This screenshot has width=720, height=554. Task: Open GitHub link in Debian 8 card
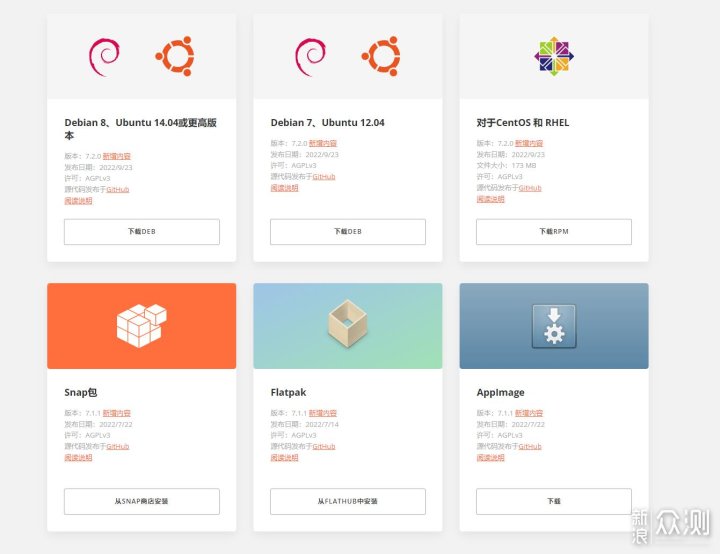tap(118, 189)
